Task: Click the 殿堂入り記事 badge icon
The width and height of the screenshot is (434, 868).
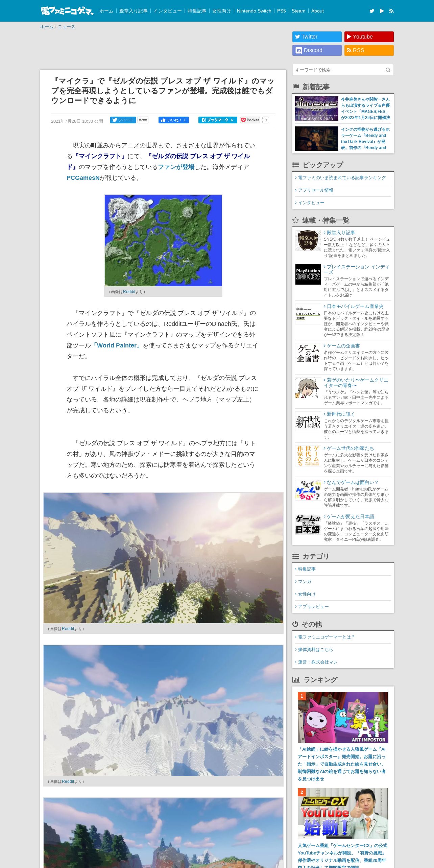Action: tap(308, 240)
